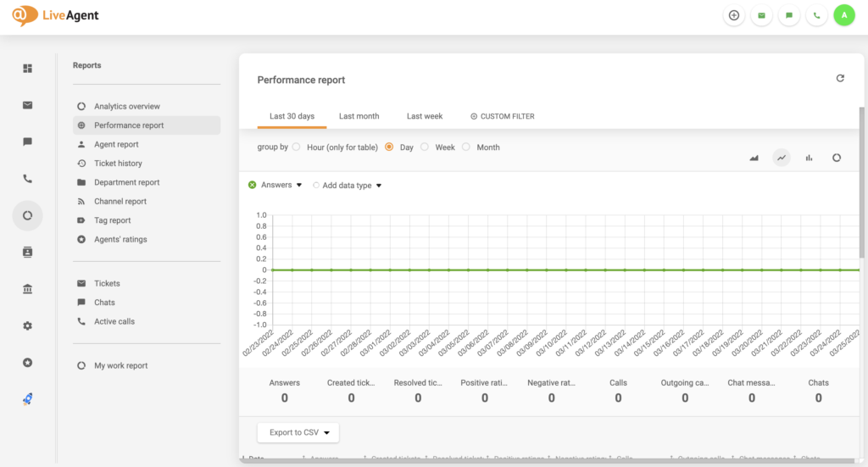Open the Add data type dropdown
868x467 pixels.
pos(348,186)
